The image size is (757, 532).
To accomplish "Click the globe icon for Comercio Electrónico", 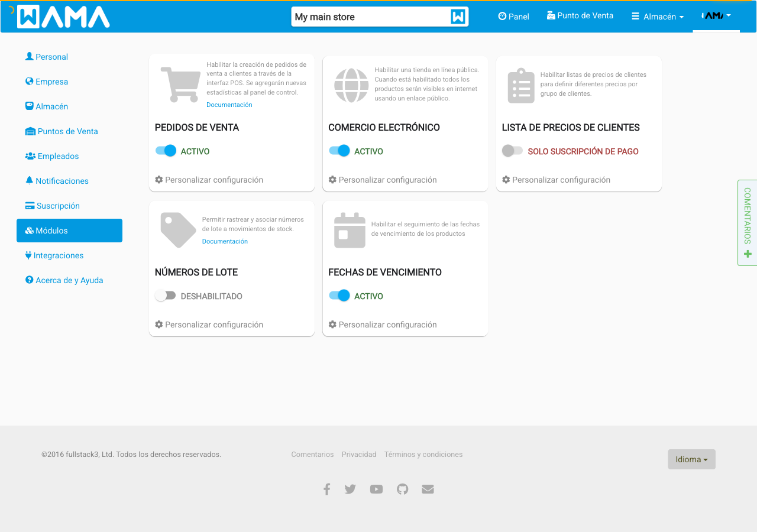I will tap(351, 85).
